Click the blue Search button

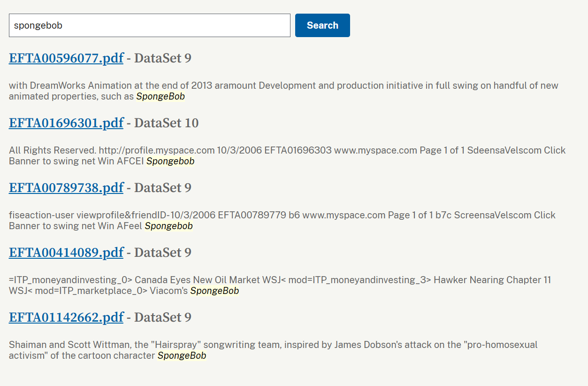322,25
